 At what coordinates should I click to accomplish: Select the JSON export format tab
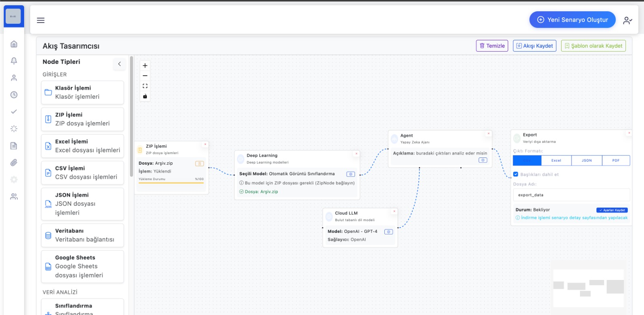pos(586,160)
